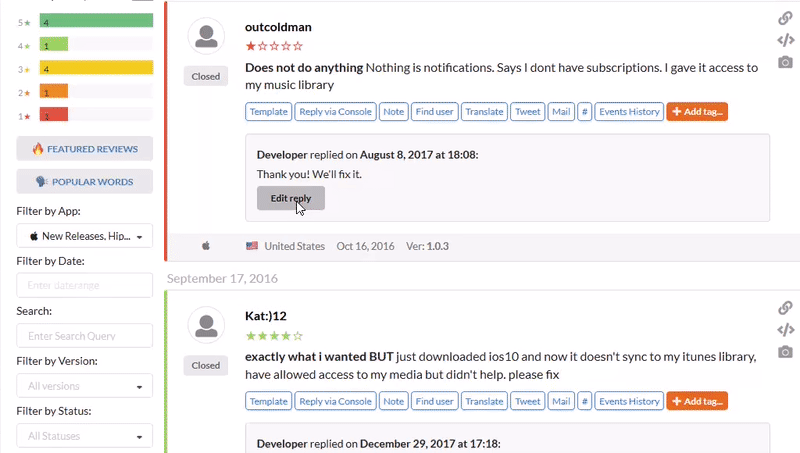Image resolution: width=800 pixels, height=453 pixels.
Task: Click the Filter by Date range field
Action: pos(85,287)
